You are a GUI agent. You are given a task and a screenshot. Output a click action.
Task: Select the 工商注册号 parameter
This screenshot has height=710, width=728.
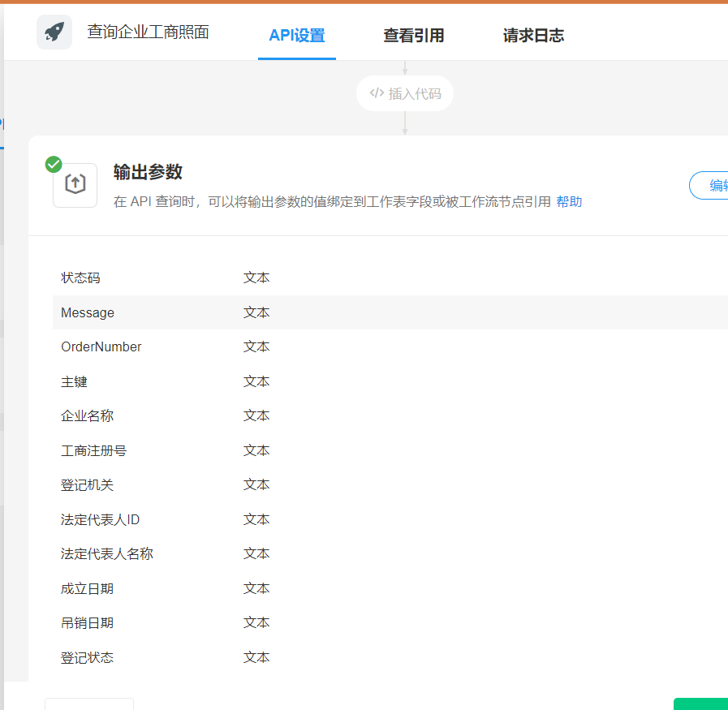pos(94,450)
